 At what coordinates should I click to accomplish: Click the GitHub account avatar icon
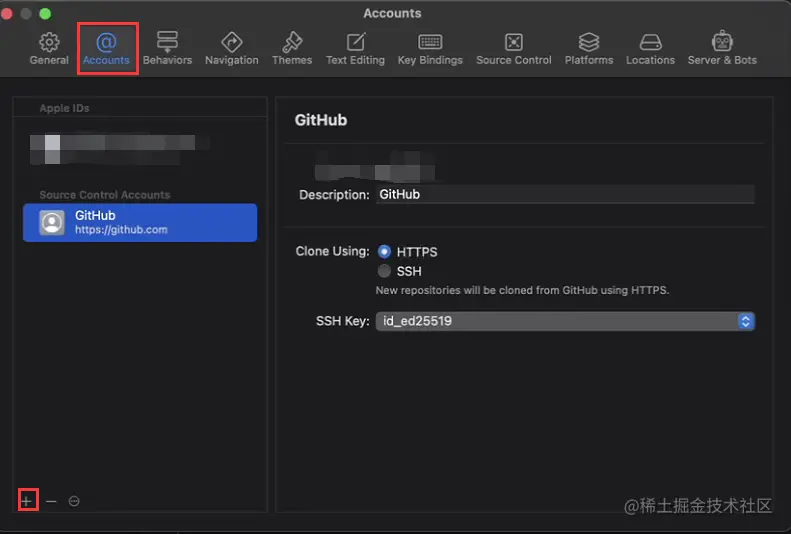(52, 222)
